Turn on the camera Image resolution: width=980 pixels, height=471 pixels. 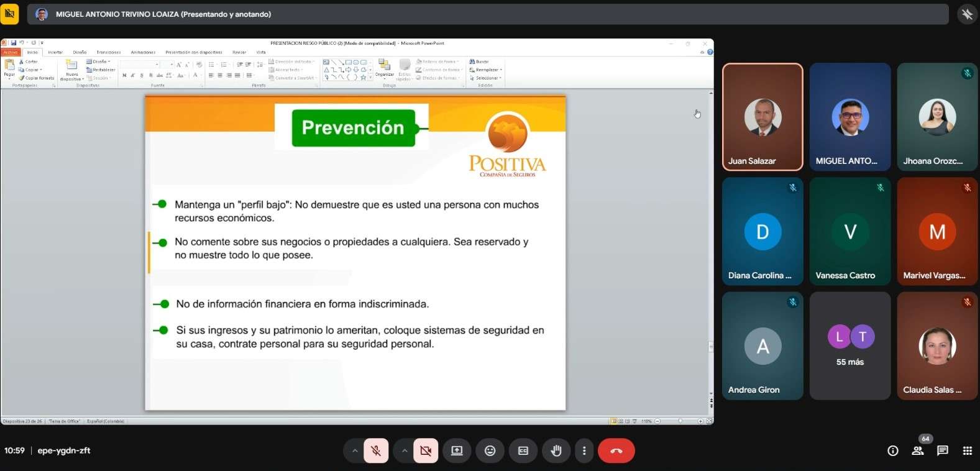coord(426,451)
